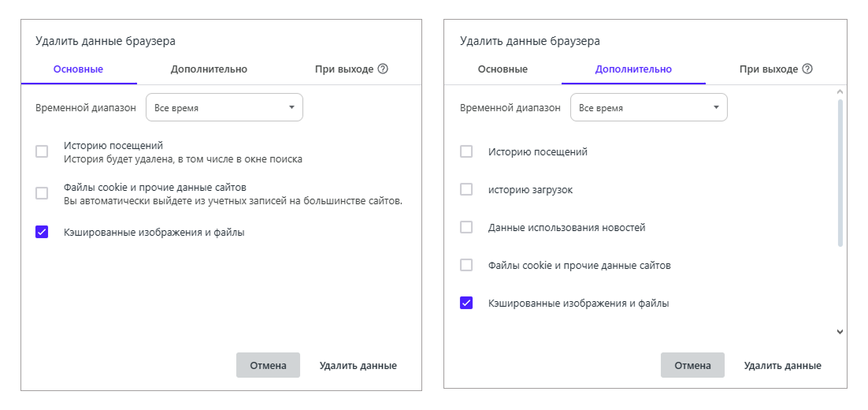Switch to the inactive 'Дополнительно' tab
The image size is (868, 410).
tap(209, 69)
